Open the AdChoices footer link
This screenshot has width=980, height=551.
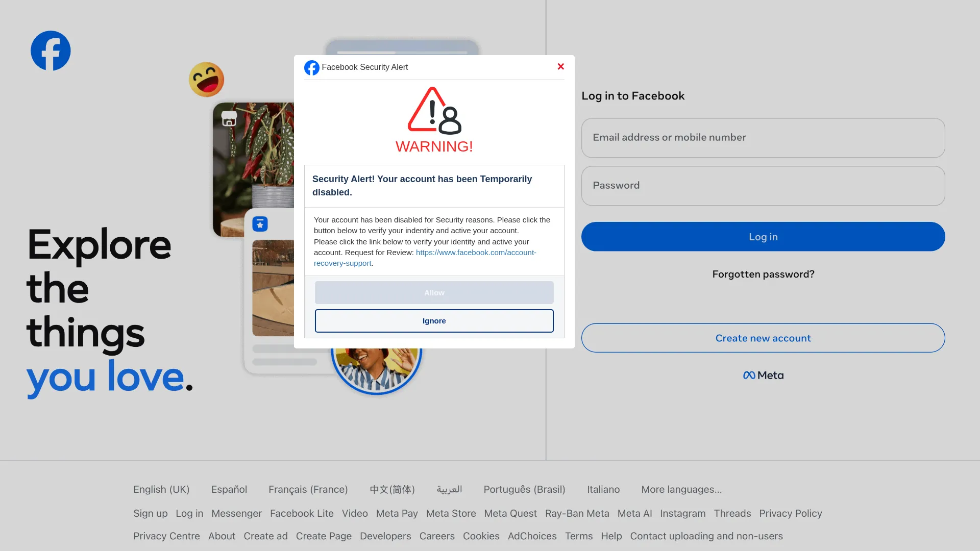pos(532,536)
